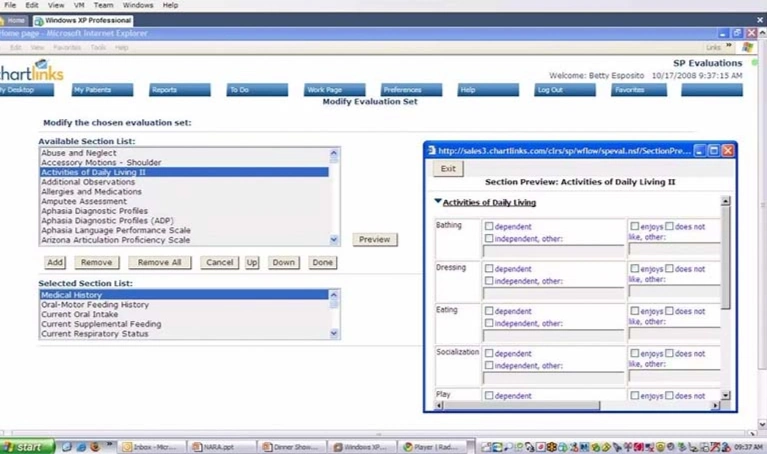Click the Log Out tab
This screenshot has width=767, height=454.
[565, 90]
